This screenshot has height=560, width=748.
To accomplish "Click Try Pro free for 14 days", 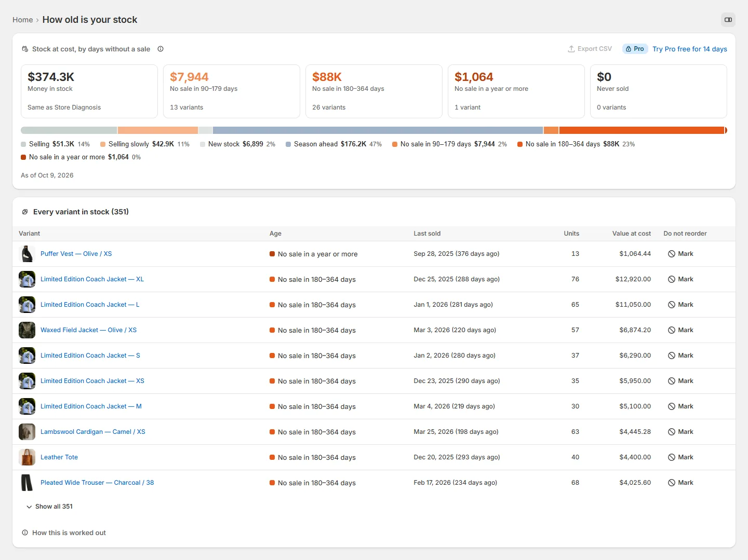I will pyautogui.click(x=690, y=49).
